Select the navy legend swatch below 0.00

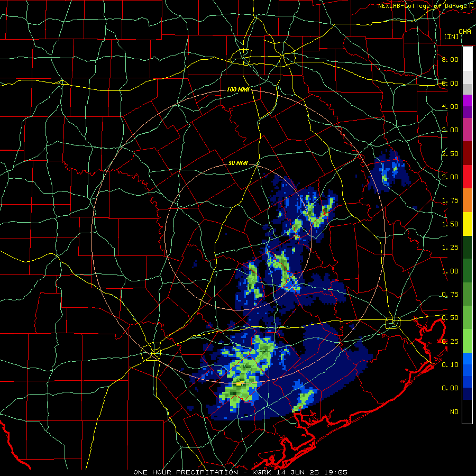click(467, 394)
